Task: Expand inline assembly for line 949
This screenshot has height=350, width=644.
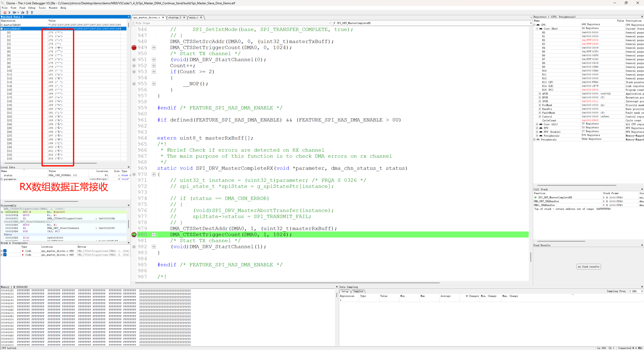Action: click(x=154, y=48)
